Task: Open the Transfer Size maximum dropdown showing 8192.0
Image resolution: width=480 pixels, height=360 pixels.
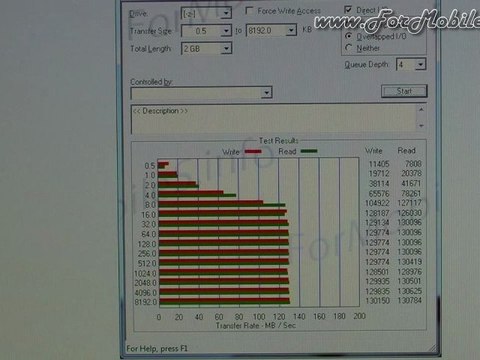Action: click(x=291, y=31)
